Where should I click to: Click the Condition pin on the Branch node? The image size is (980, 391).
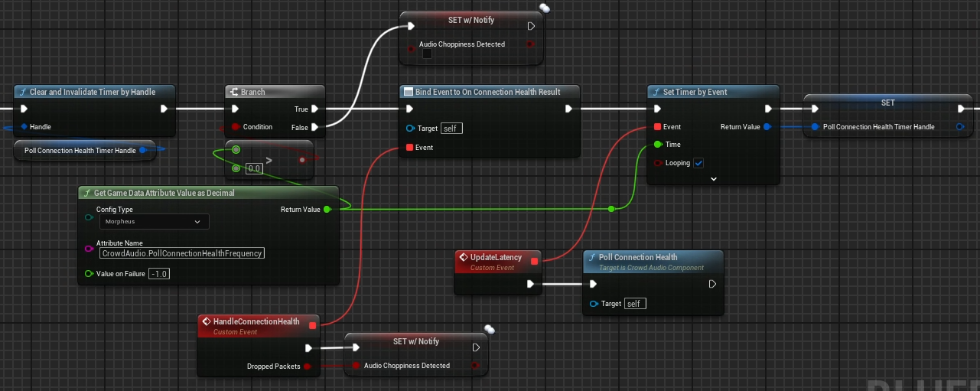pyautogui.click(x=236, y=127)
